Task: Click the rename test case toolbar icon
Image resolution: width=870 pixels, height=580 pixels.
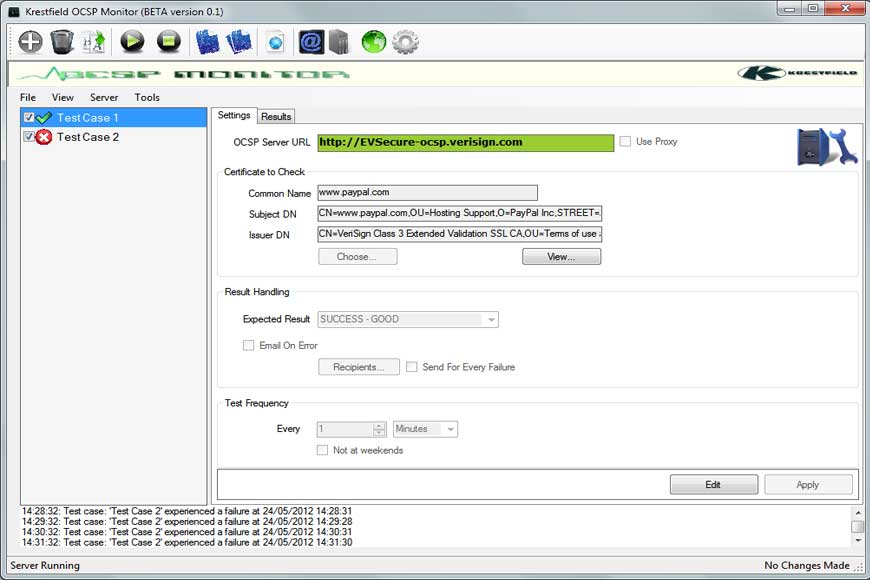Action: pos(94,42)
